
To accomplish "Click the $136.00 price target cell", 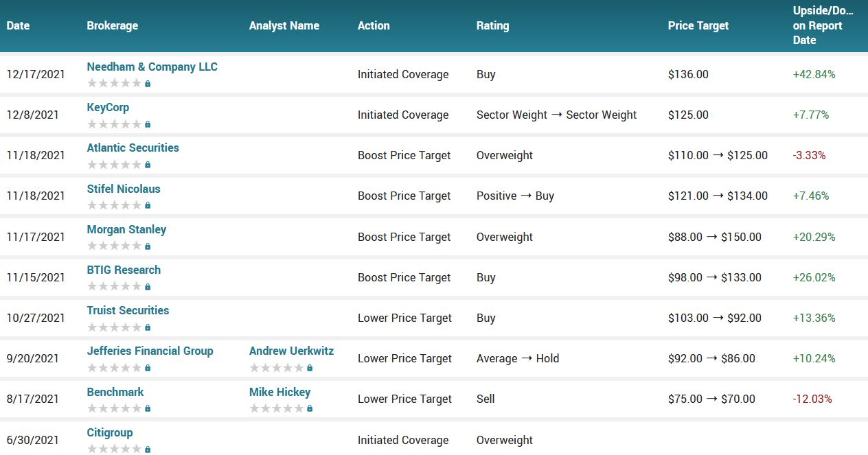I will point(688,74).
